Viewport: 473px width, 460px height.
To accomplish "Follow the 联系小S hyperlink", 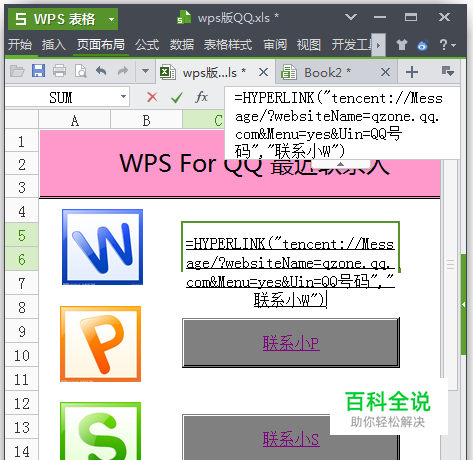I will pos(291,439).
